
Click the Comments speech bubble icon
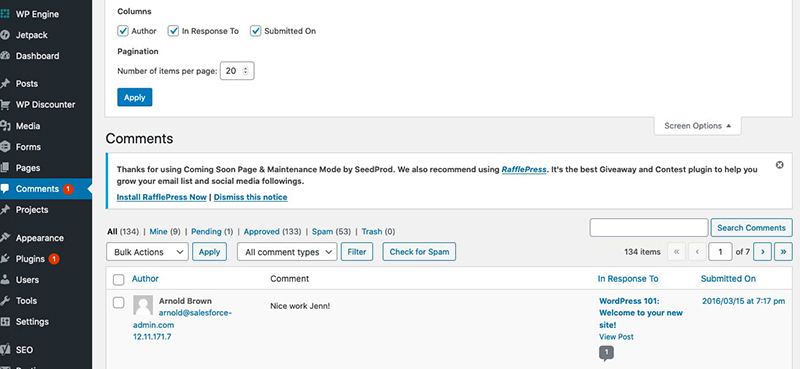coord(5,189)
